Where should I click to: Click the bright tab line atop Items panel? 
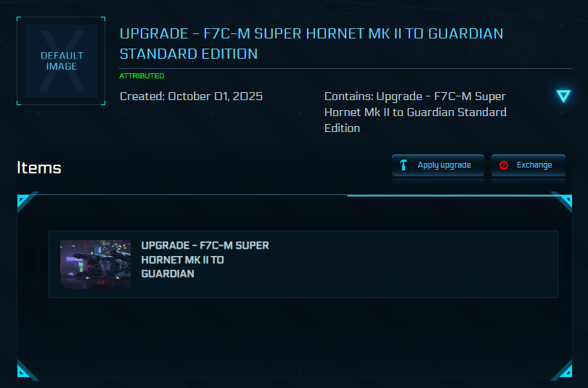[450, 195]
